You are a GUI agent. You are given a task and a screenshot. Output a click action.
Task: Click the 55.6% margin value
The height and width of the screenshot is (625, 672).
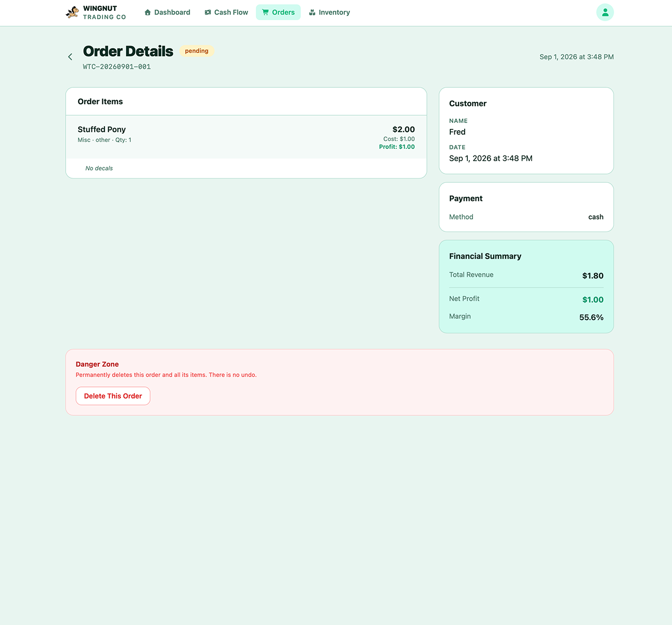tap(591, 317)
